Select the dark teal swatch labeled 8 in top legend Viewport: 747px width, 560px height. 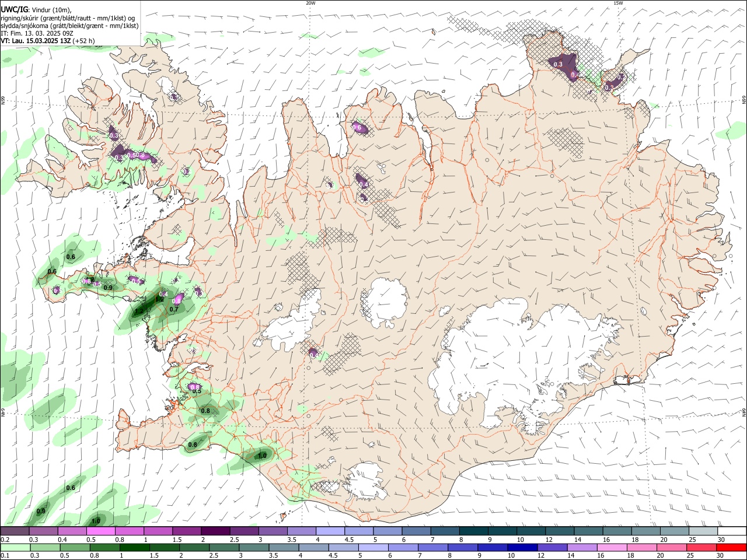[x=473, y=531]
